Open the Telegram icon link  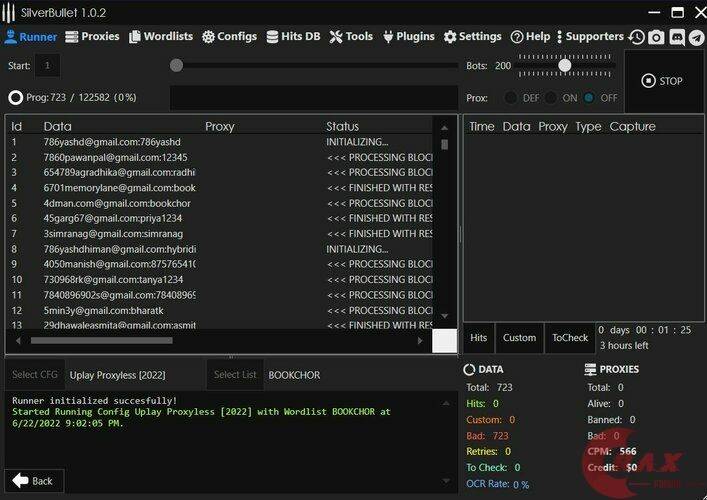(x=697, y=37)
